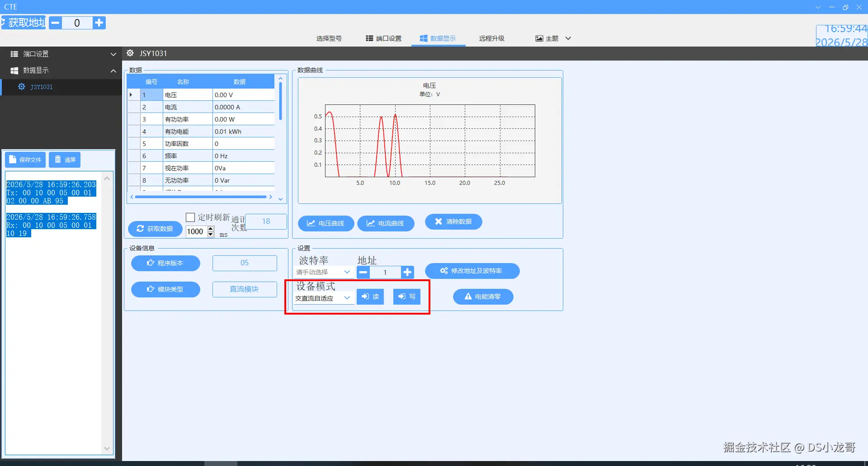Select the 数据显示 tab
Screen dimensions: 868x466
[x=438, y=38]
